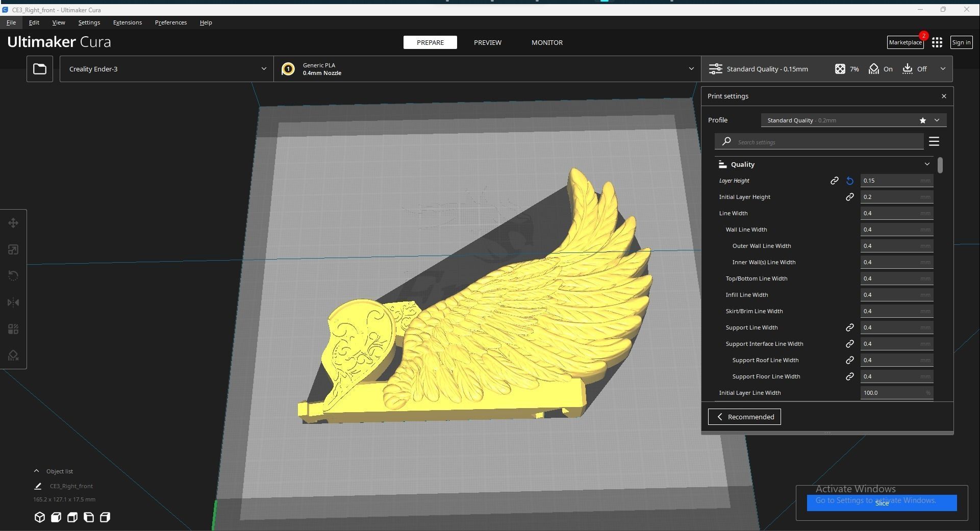The width and height of the screenshot is (980, 531).
Task: Switch to left side view icon
Action: pyautogui.click(x=89, y=517)
